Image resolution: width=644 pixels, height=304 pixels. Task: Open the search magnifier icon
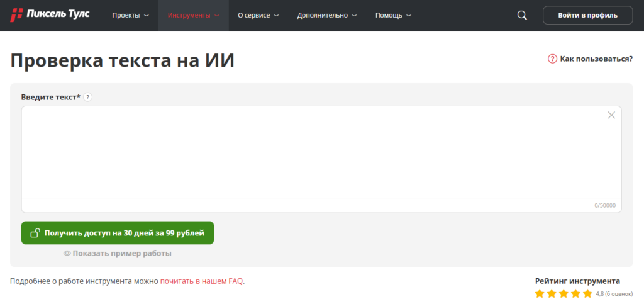[522, 16]
